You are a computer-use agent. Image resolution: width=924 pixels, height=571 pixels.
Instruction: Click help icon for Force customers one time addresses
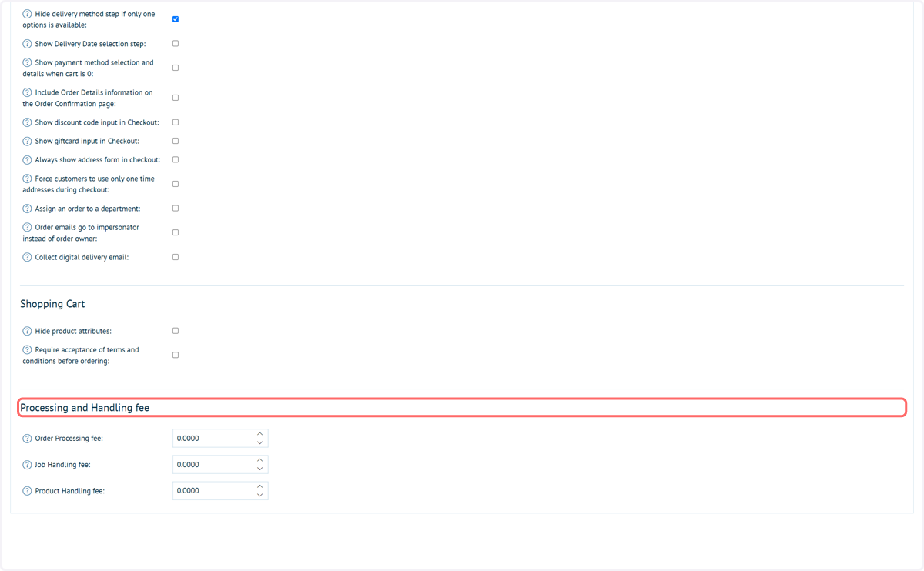pyautogui.click(x=27, y=179)
